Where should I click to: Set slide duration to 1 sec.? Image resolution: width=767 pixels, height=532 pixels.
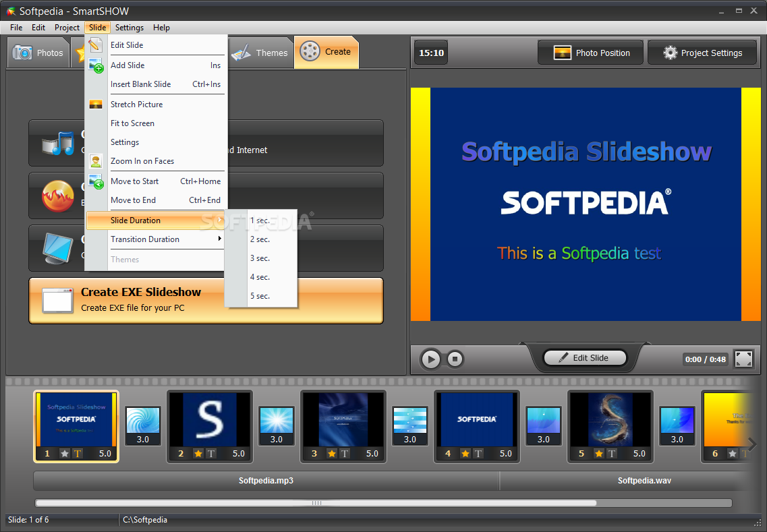point(260,220)
